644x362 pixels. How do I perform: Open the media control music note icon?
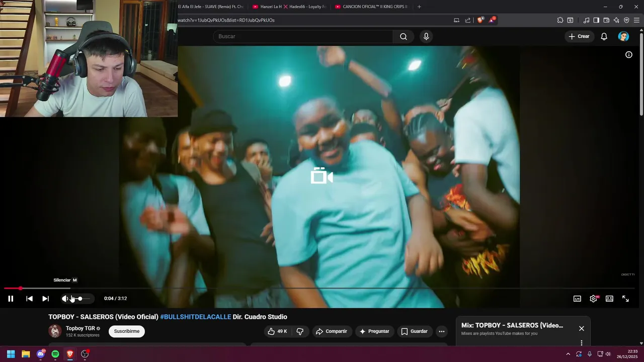[x=586, y=20]
